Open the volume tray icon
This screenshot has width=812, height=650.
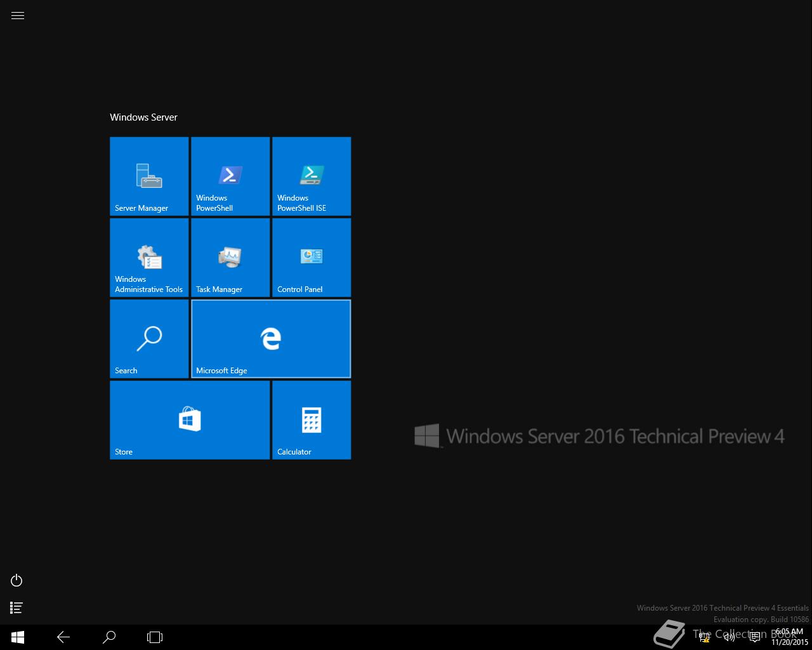pyautogui.click(x=730, y=638)
